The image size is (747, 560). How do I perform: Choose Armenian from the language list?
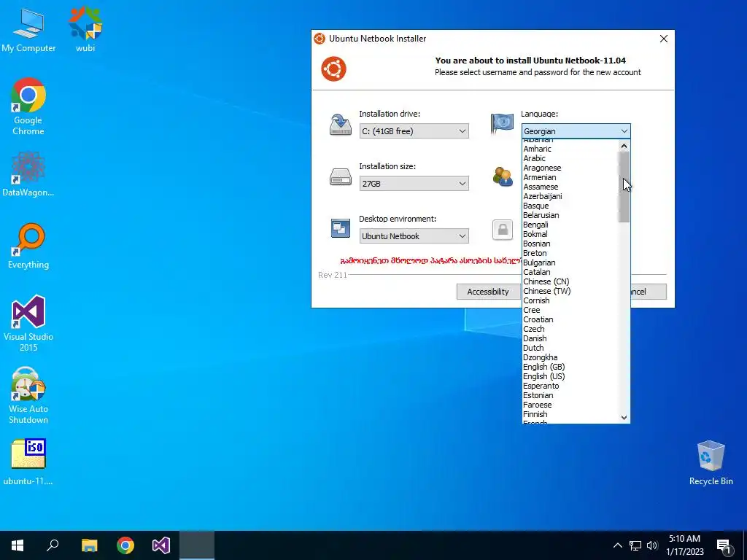point(570,177)
